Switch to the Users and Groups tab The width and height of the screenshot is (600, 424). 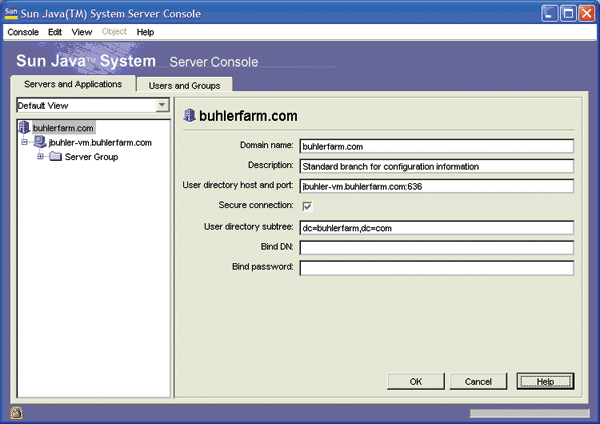coord(183,86)
